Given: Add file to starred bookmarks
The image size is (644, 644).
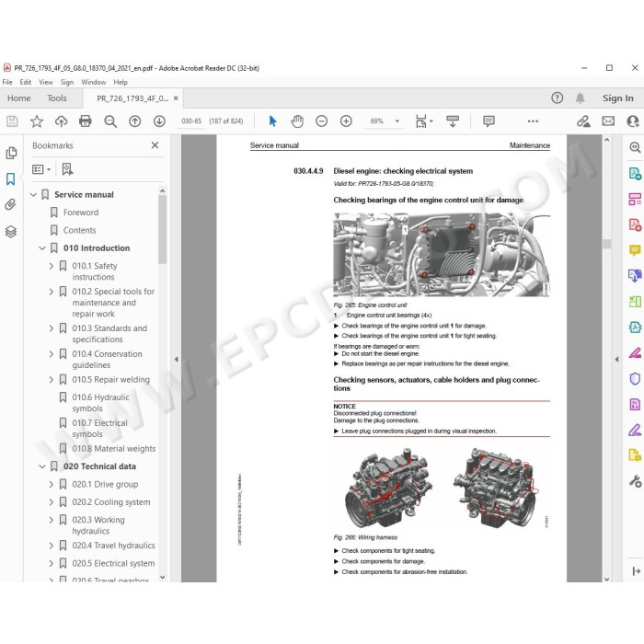Looking at the screenshot, I should coord(37,121).
